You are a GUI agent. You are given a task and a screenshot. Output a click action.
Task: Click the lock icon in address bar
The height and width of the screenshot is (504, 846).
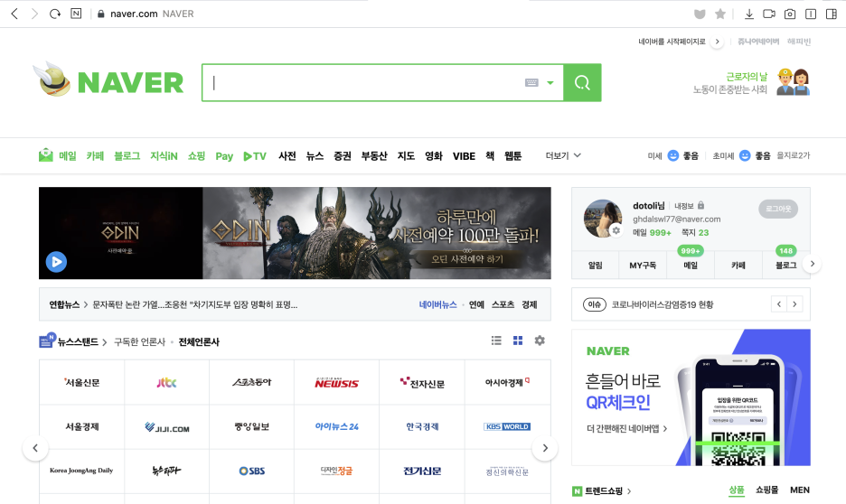(x=100, y=14)
